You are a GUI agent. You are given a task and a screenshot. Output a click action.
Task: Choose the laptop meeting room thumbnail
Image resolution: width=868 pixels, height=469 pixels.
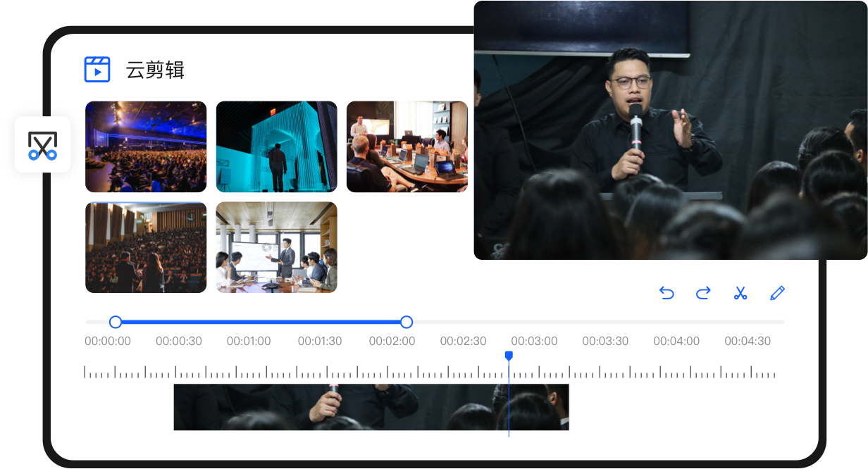click(x=407, y=146)
